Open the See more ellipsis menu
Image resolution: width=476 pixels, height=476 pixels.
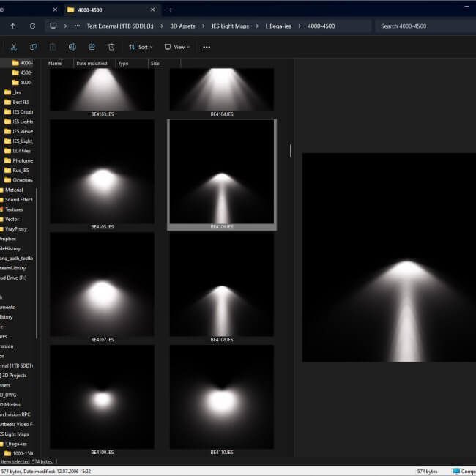[x=207, y=47]
